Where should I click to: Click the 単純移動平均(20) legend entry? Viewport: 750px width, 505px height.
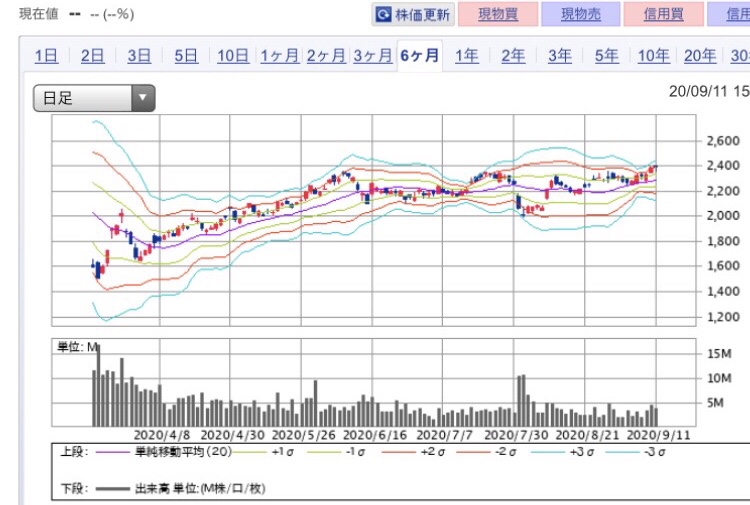click(x=184, y=452)
